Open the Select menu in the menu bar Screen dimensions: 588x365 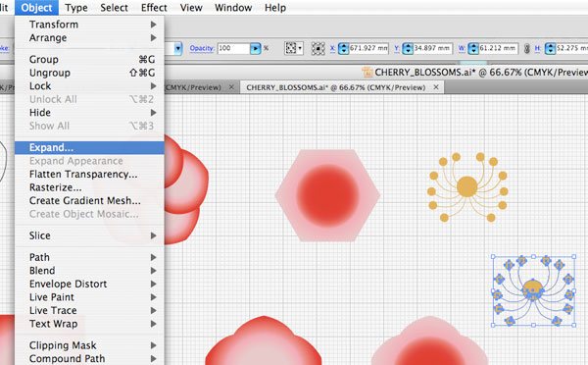click(x=114, y=8)
